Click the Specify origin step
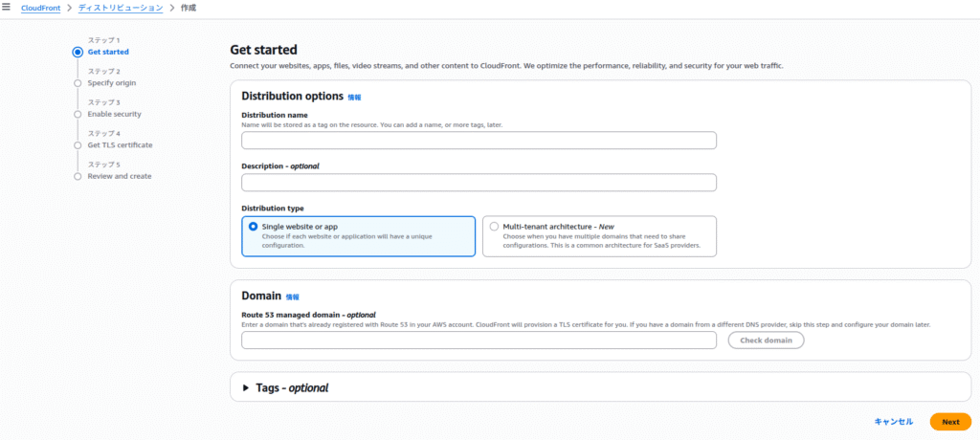This screenshot has width=980, height=440. pyautogui.click(x=111, y=83)
